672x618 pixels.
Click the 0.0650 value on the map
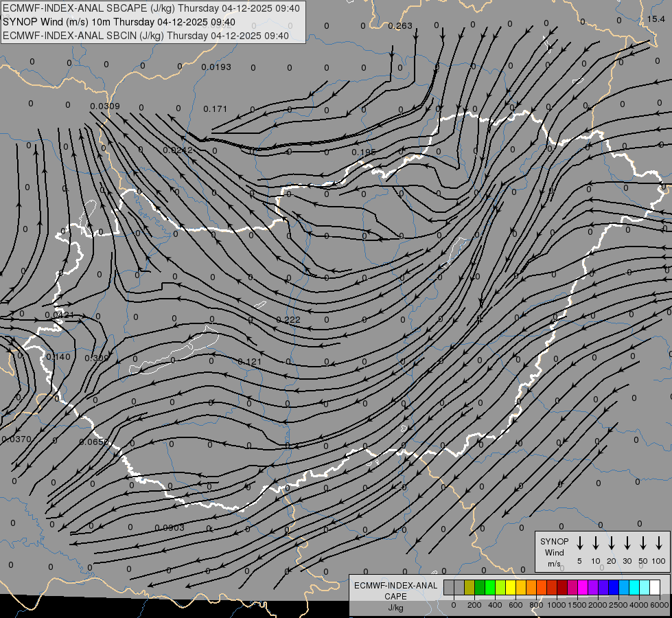[94, 442]
